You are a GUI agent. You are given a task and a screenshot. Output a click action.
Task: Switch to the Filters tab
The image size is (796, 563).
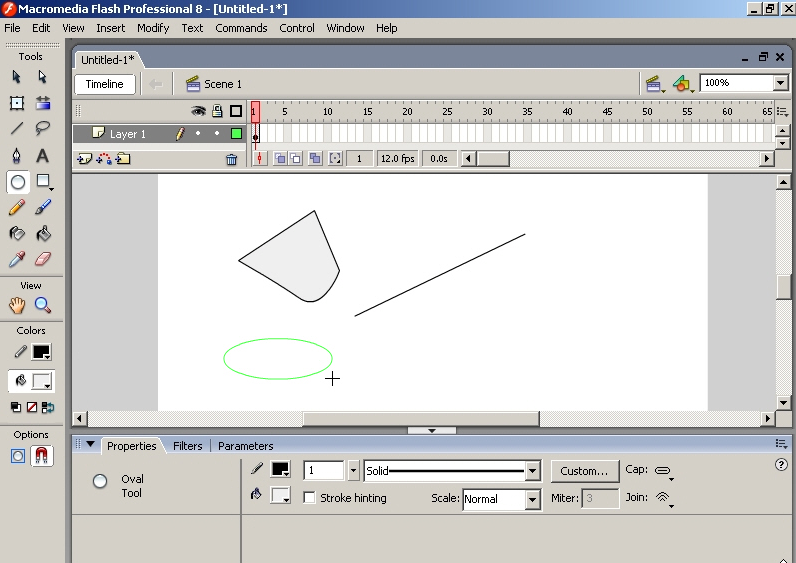coord(187,446)
